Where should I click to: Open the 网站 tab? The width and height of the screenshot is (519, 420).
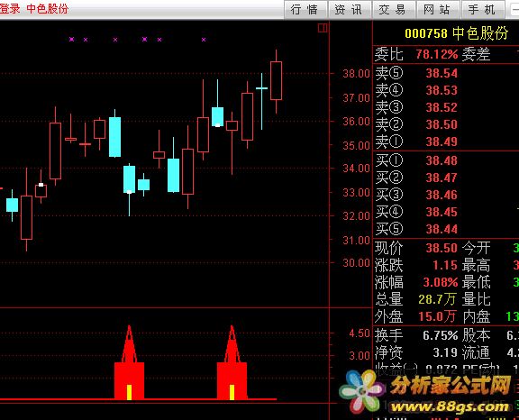point(438,10)
